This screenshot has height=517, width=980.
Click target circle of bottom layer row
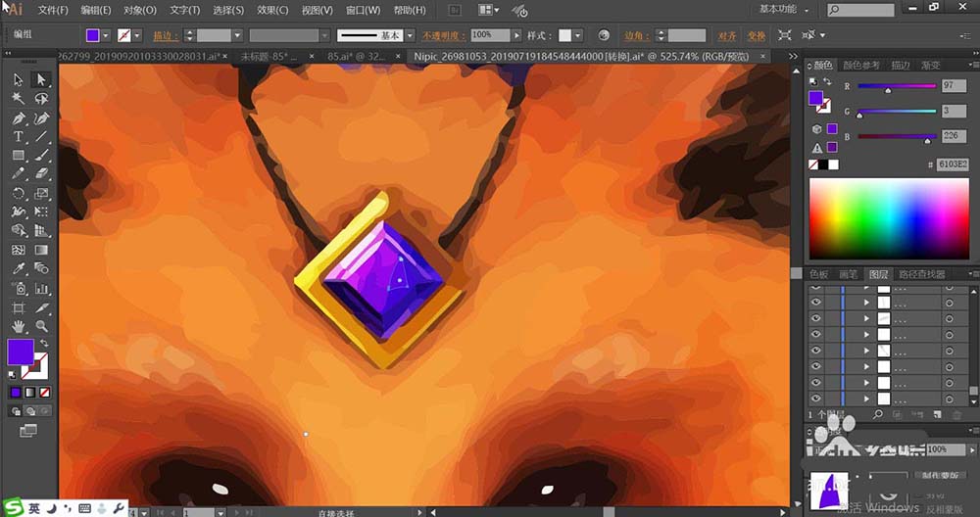[x=949, y=399]
